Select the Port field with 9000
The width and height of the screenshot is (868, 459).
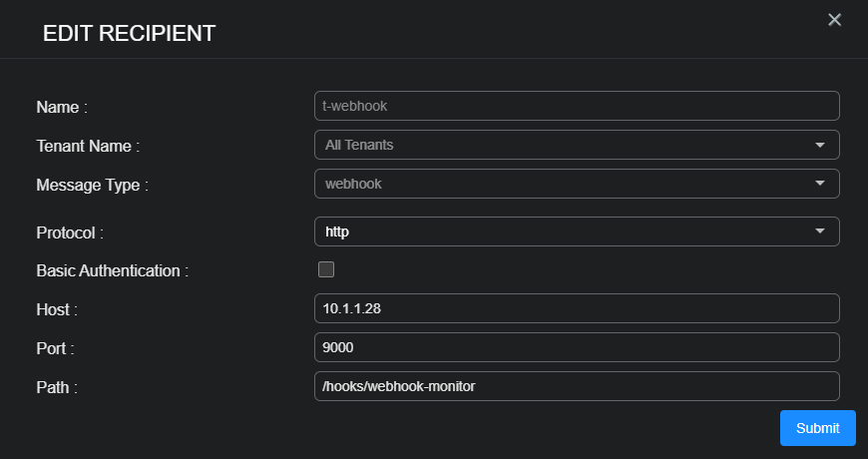click(x=576, y=347)
